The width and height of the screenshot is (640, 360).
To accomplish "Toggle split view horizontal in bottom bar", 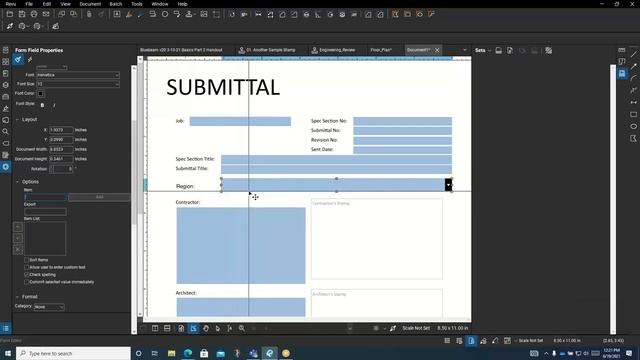I will 167,328.
